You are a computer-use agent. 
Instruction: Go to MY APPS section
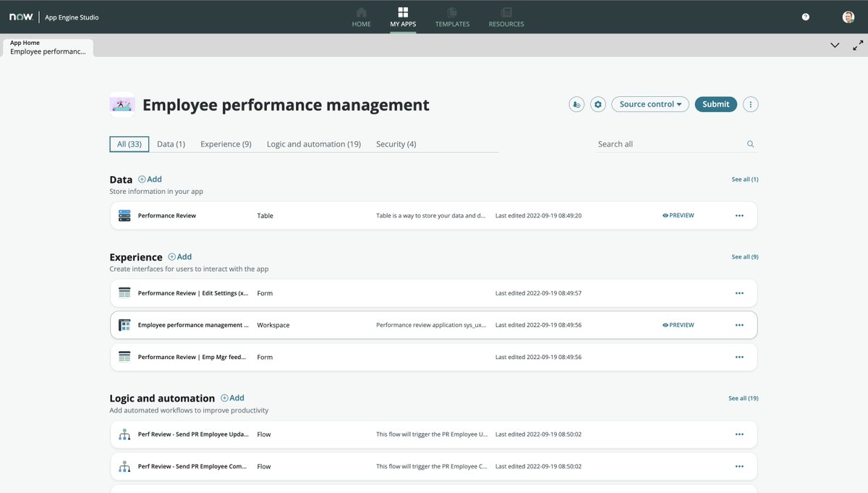403,17
